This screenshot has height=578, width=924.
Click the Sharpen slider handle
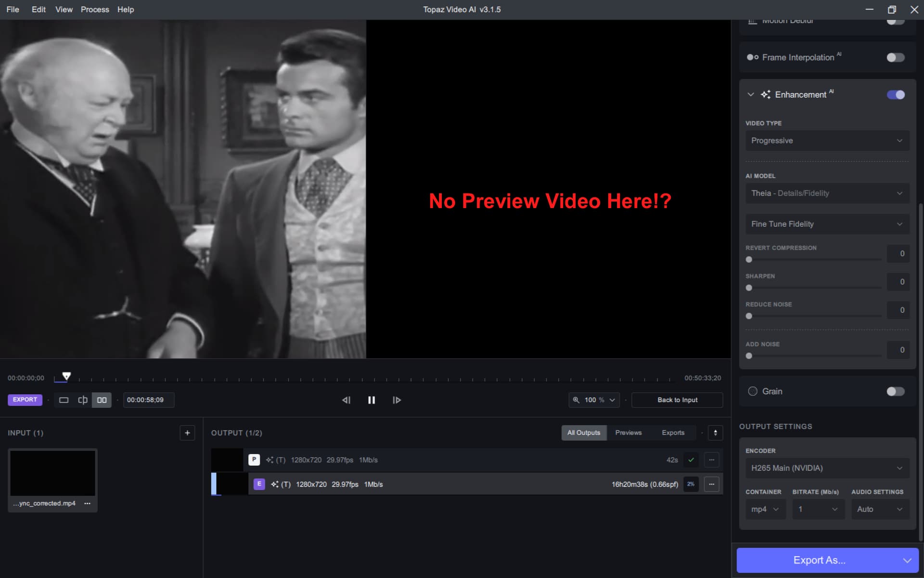[x=749, y=288]
